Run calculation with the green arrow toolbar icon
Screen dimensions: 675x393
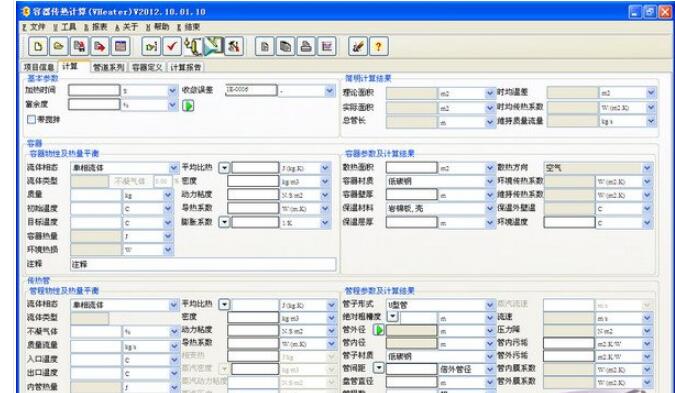pos(152,46)
